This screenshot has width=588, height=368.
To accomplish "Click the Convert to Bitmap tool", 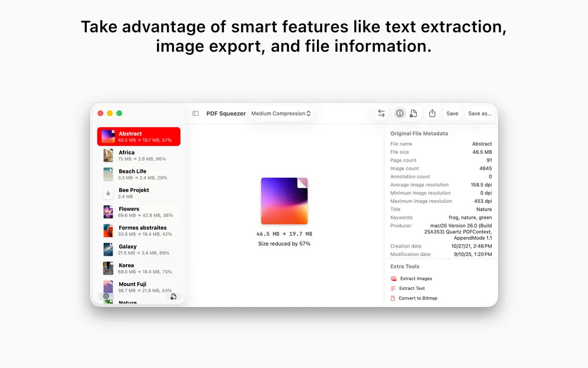I will [x=414, y=298].
